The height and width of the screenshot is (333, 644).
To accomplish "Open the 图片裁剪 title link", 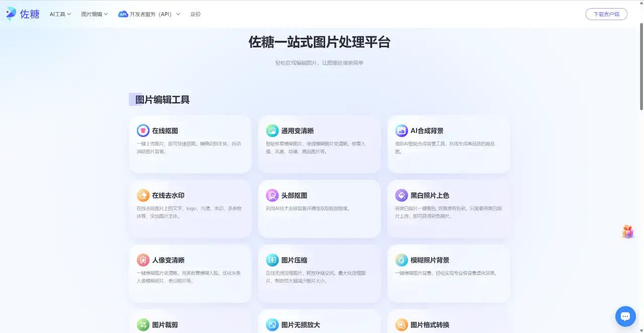I will pyautogui.click(x=165, y=325).
